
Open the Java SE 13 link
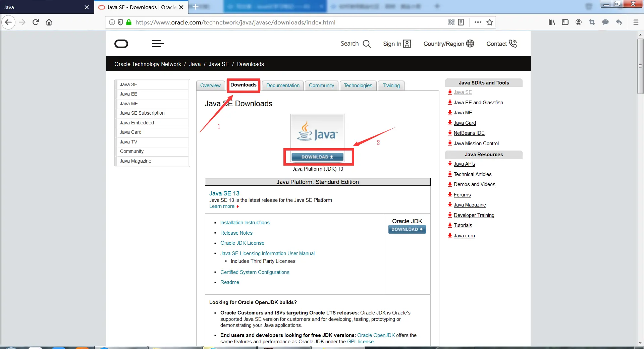[224, 193]
